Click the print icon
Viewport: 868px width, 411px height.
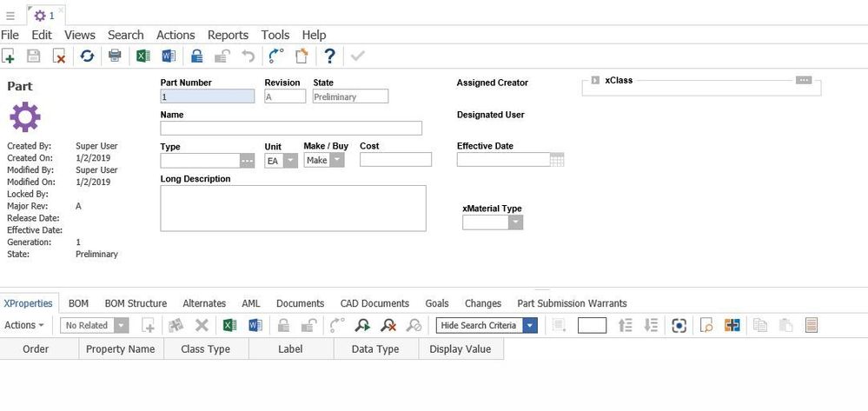coord(114,56)
